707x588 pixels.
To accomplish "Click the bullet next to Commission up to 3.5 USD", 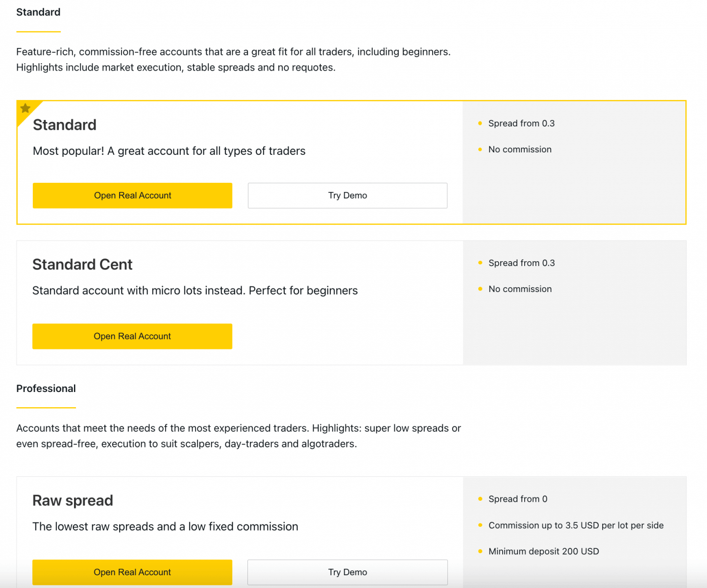I will [480, 525].
